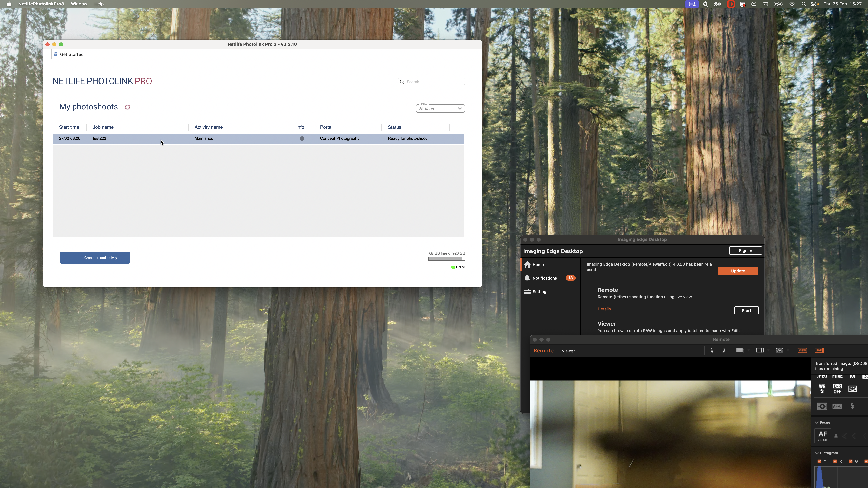Click the white balance flash WB icon

[x=822, y=389]
